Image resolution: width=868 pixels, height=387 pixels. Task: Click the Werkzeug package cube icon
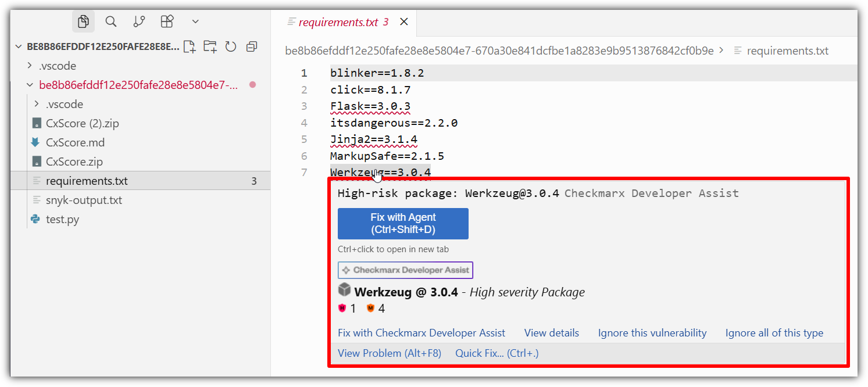(345, 290)
